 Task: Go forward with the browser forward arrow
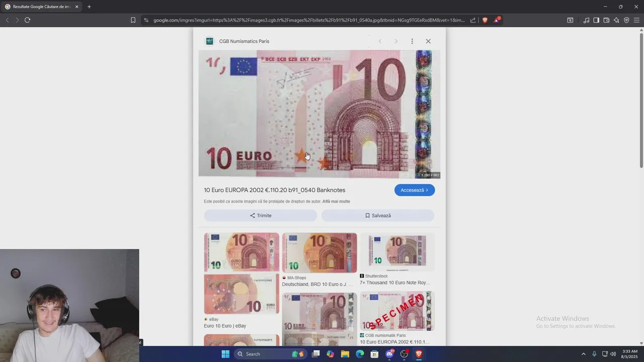[17, 20]
